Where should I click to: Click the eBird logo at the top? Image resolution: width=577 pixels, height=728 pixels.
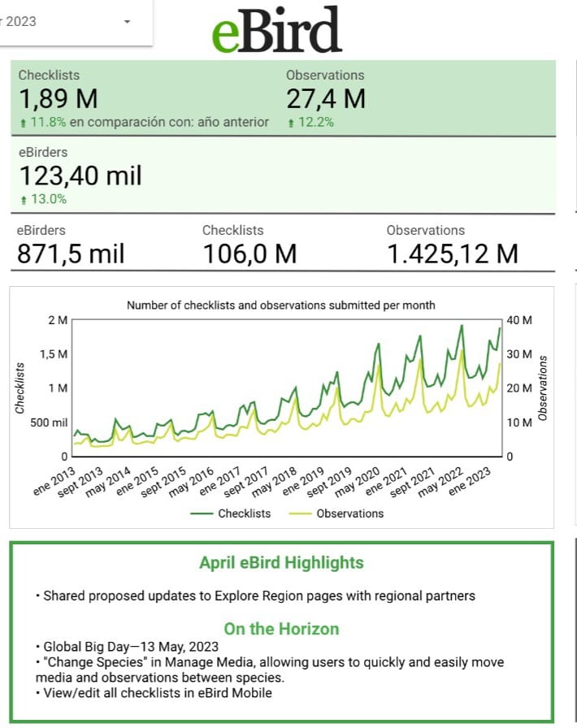[276, 32]
